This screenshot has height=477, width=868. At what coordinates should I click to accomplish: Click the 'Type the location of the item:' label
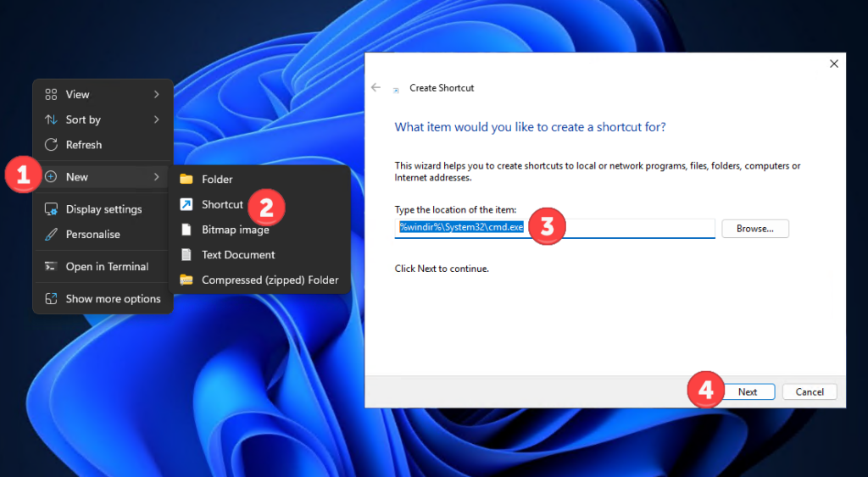[455, 210]
